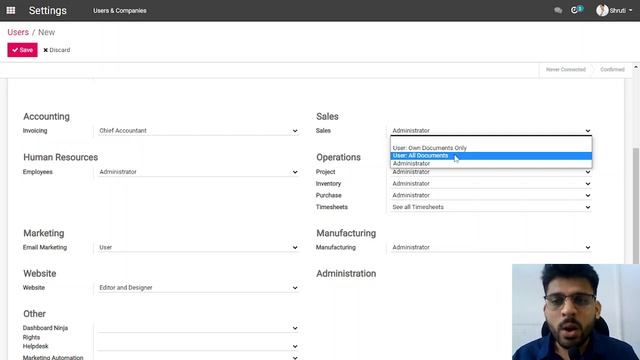This screenshot has height=360, width=640.
Task: Open the apps grid menu icon
Action: pyautogui.click(x=11, y=10)
